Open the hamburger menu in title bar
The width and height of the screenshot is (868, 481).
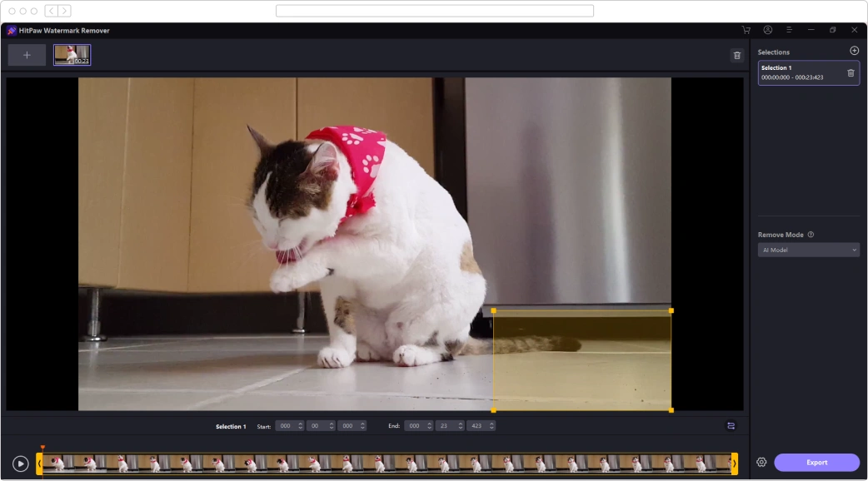coord(789,30)
